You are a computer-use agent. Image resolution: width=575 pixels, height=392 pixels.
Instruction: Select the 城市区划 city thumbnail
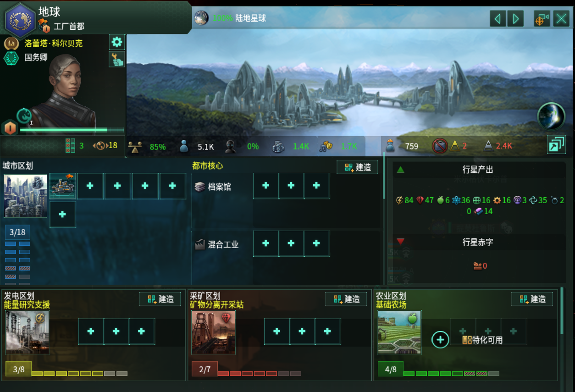pos(25,196)
